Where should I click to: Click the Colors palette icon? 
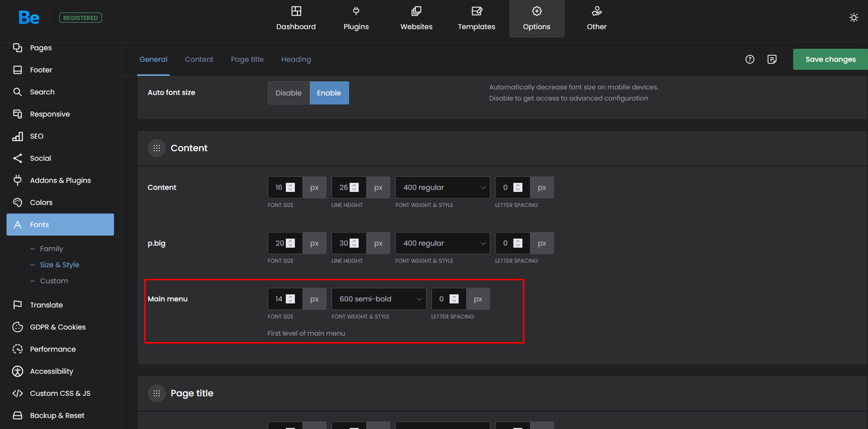click(18, 202)
